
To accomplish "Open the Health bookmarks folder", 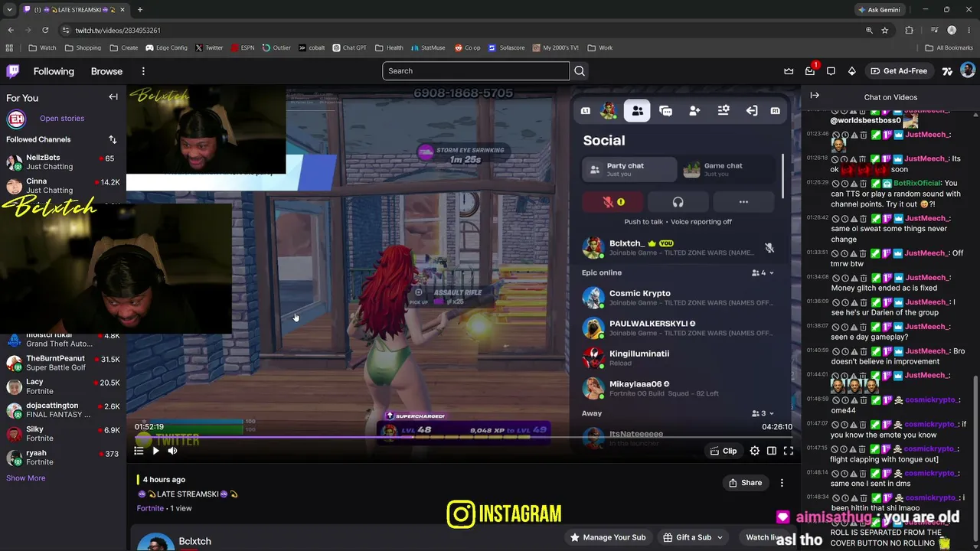I will click(x=389, y=47).
